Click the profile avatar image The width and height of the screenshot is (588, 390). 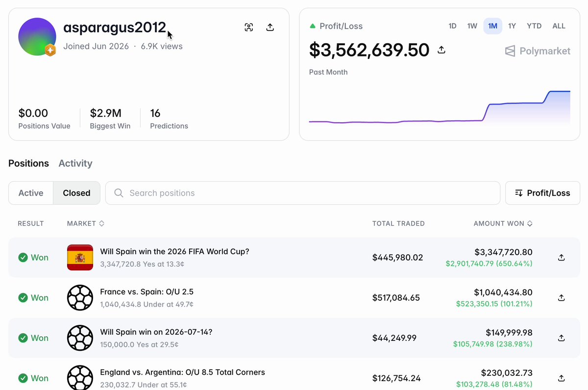(x=37, y=37)
